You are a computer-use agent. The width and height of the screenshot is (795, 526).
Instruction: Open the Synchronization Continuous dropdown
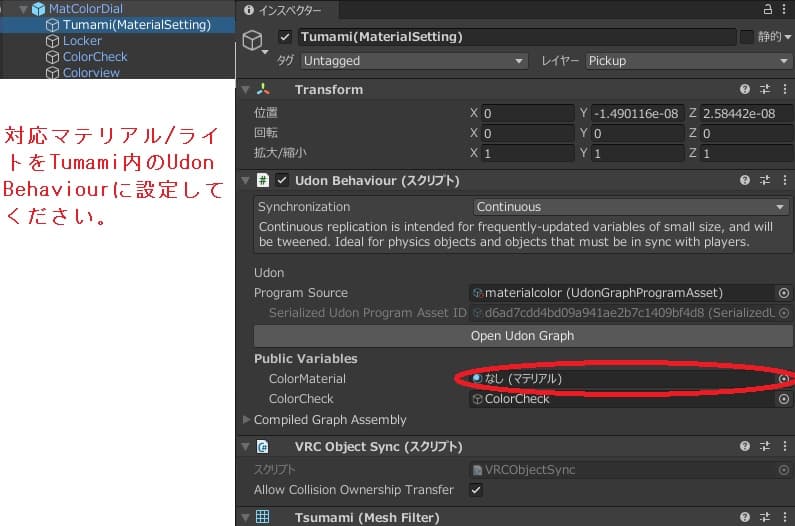coord(631,207)
